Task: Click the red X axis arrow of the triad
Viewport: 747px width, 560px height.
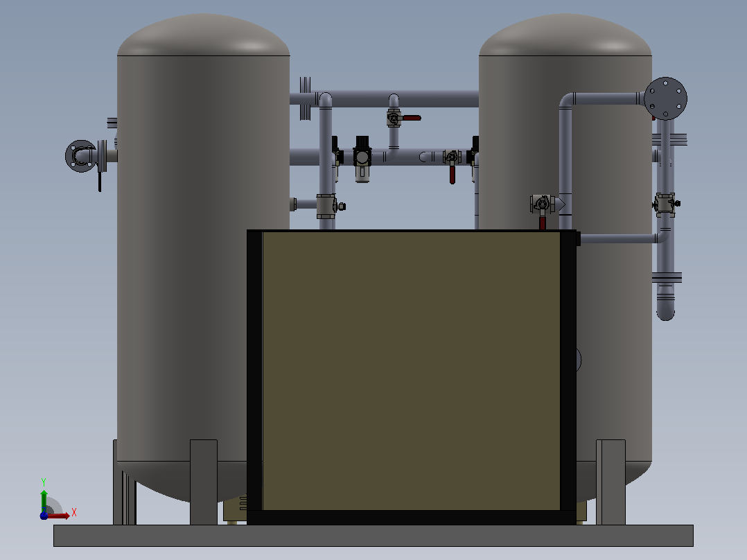Action: pyautogui.click(x=58, y=516)
